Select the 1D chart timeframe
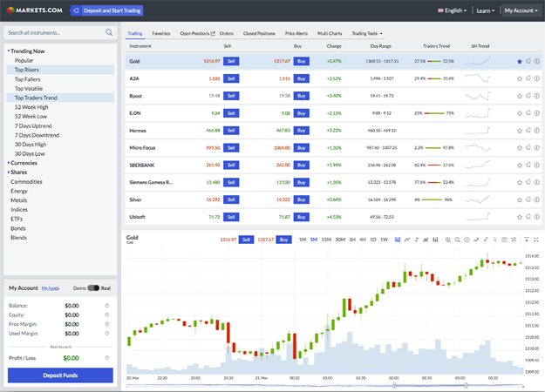The image size is (545, 392). (373, 240)
